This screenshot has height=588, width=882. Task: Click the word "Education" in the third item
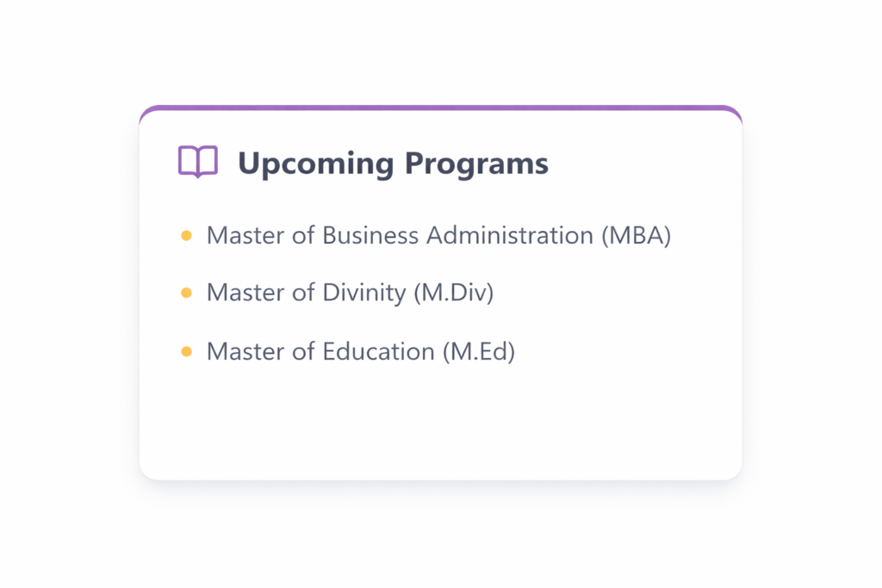click(378, 351)
